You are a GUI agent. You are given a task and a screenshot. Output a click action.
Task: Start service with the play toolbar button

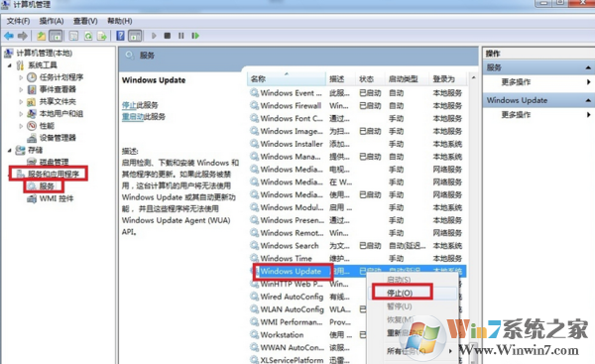coord(154,36)
